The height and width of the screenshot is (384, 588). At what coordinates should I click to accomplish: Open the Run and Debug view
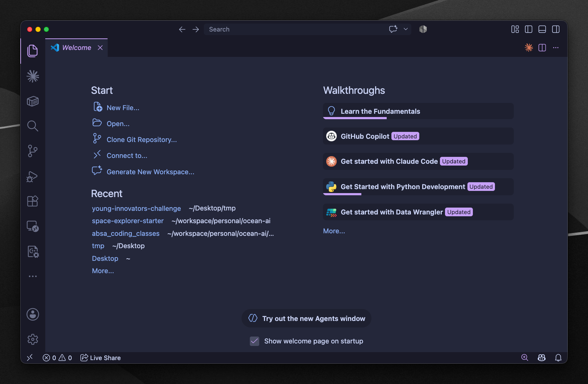[x=33, y=176]
